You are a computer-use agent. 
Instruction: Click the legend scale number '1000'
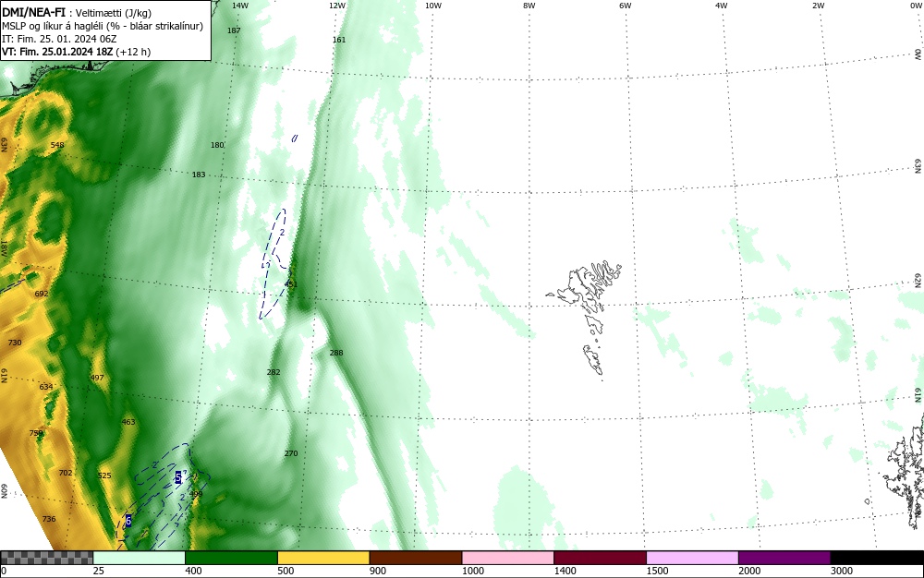point(473,571)
